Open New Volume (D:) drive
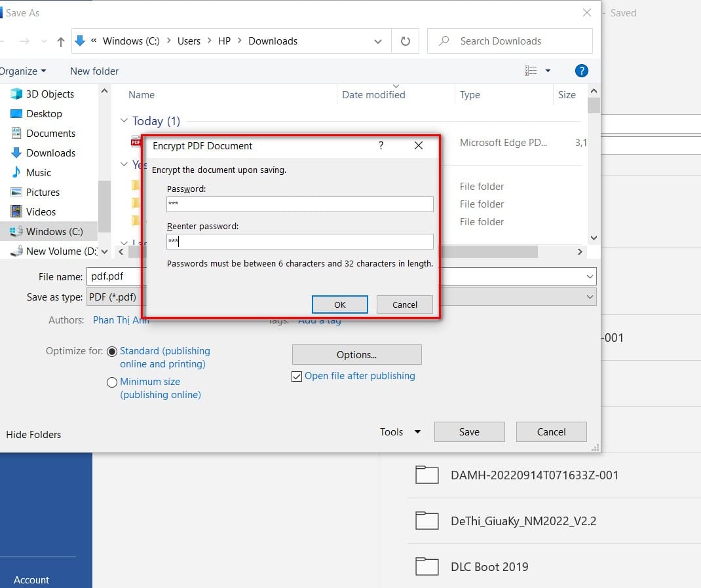701x588 pixels. (x=54, y=251)
